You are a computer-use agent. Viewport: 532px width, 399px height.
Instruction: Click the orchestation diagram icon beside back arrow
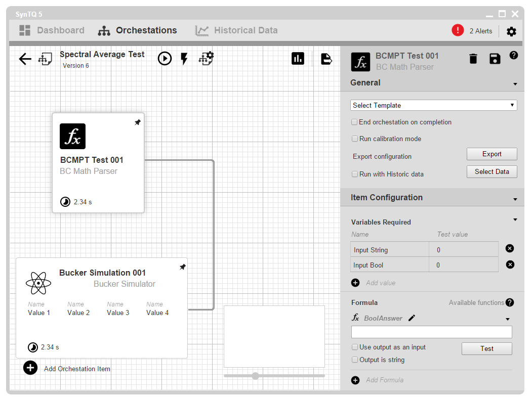tap(45, 59)
